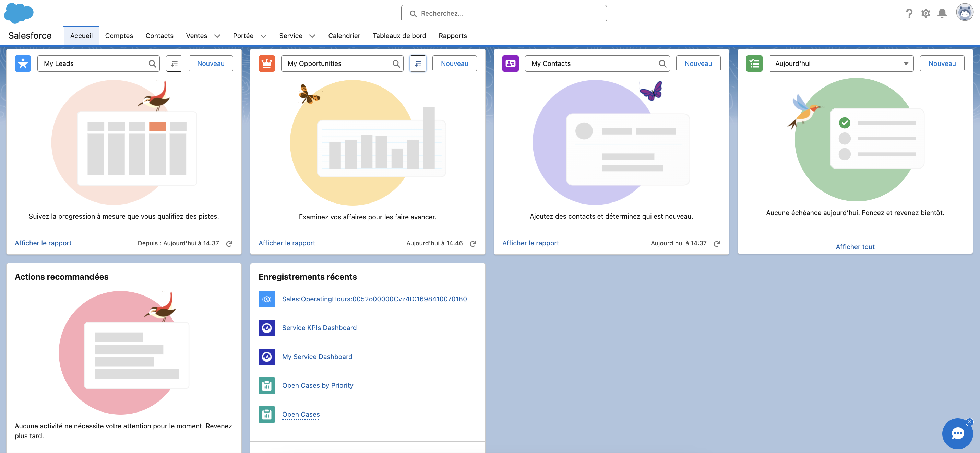Click the Open Cases report icon

pyautogui.click(x=267, y=414)
